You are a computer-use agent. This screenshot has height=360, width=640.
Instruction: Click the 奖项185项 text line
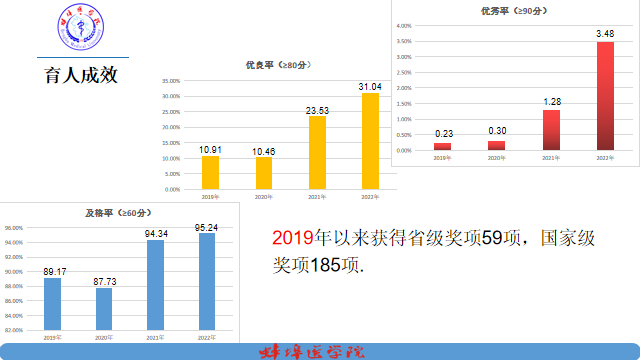[318, 265]
